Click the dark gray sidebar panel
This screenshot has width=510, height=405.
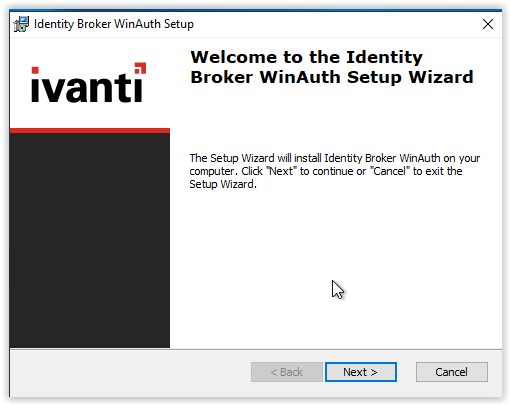click(x=90, y=240)
